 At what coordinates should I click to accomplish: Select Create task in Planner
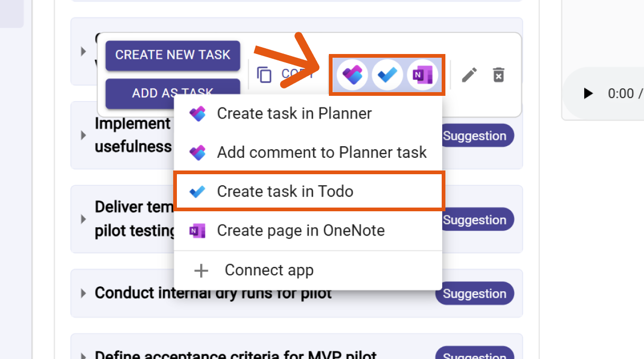[x=294, y=113]
